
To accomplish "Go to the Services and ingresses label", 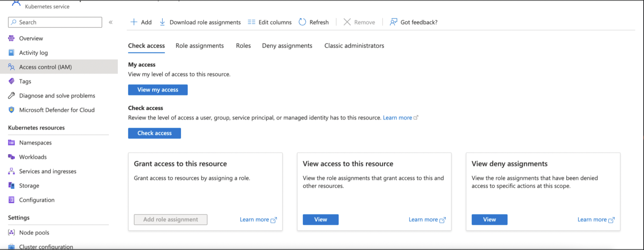I will pyautogui.click(x=48, y=171).
